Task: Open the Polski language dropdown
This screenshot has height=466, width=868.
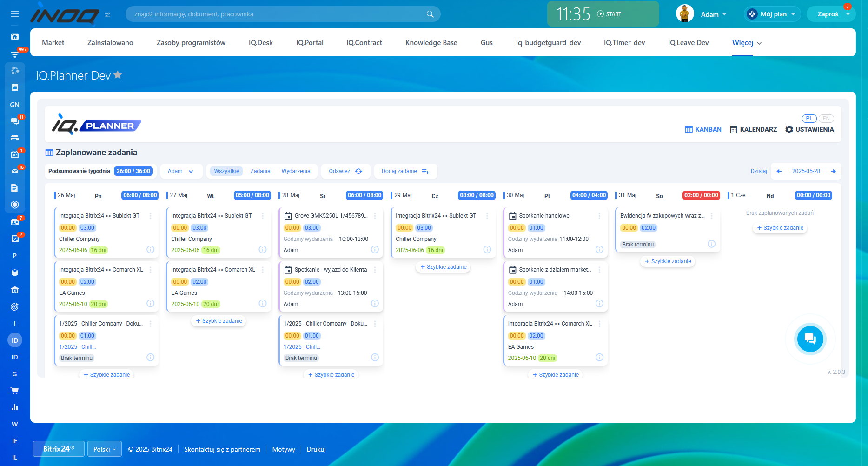Action: pos(104,449)
